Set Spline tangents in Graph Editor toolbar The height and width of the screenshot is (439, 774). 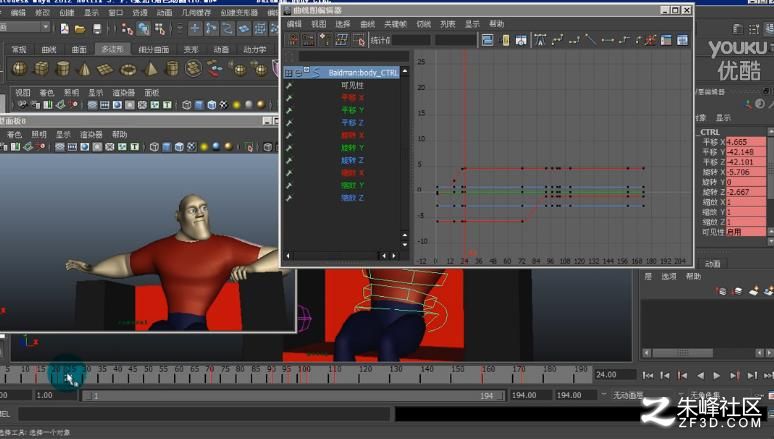point(558,40)
